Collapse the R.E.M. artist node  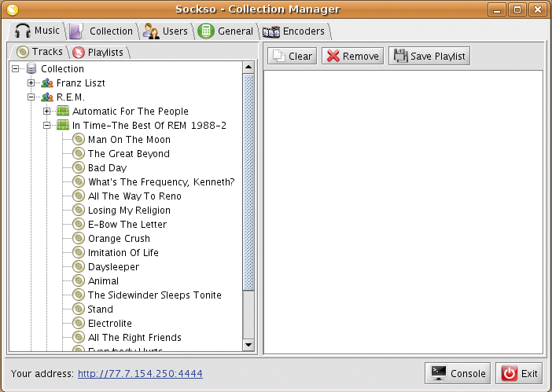[x=31, y=97]
